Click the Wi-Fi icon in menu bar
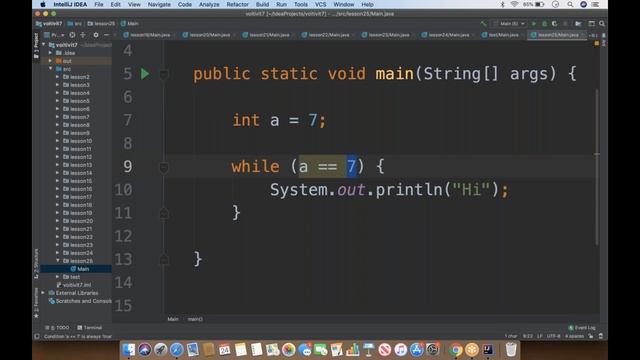The width and height of the screenshot is (640, 360). pos(514,4)
